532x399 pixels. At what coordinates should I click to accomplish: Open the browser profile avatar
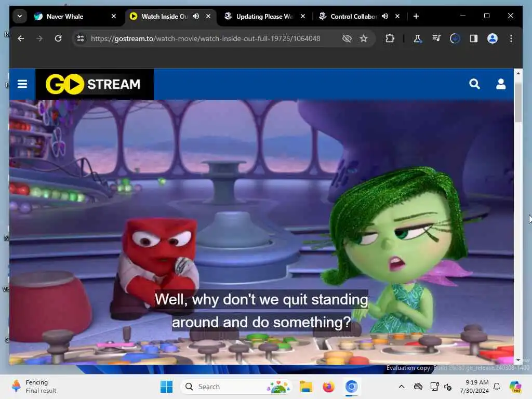493,38
